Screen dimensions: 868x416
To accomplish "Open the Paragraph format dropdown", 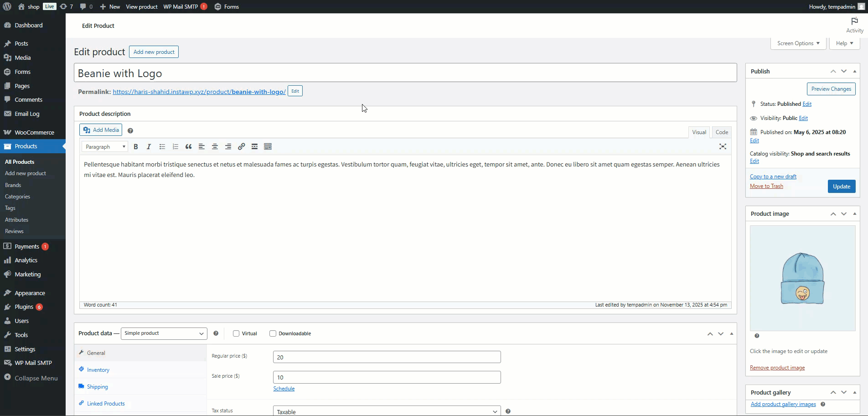I will pyautogui.click(x=105, y=146).
